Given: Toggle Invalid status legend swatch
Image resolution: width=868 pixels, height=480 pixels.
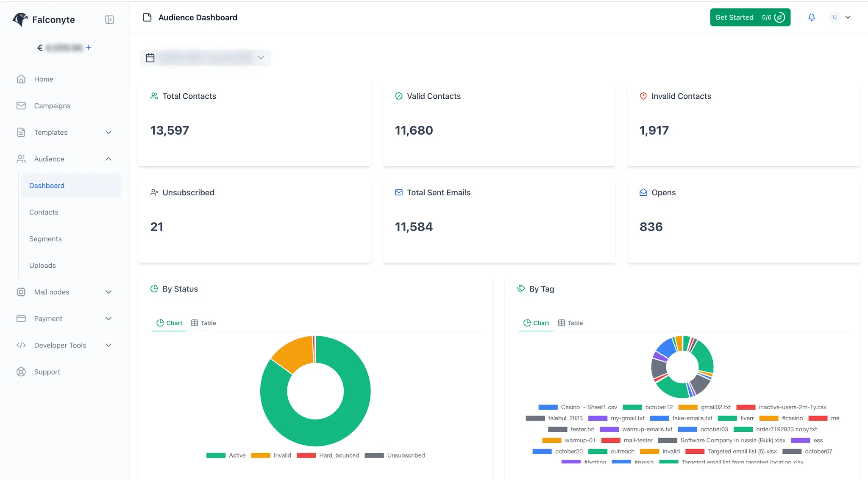Looking at the screenshot, I should click(261, 455).
